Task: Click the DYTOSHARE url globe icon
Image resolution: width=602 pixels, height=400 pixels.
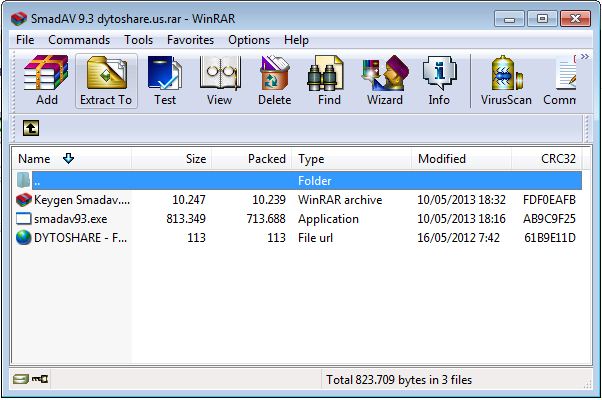Action: (23, 237)
